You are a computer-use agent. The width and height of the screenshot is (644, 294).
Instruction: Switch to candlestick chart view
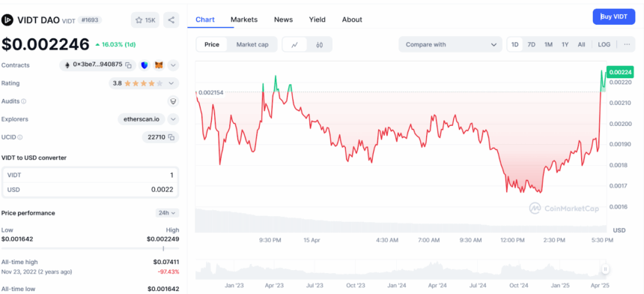(320, 44)
